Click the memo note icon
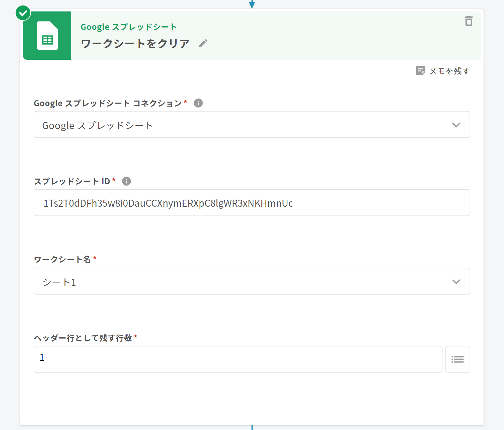The height and width of the screenshot is (430, 504). pos(420,71)
